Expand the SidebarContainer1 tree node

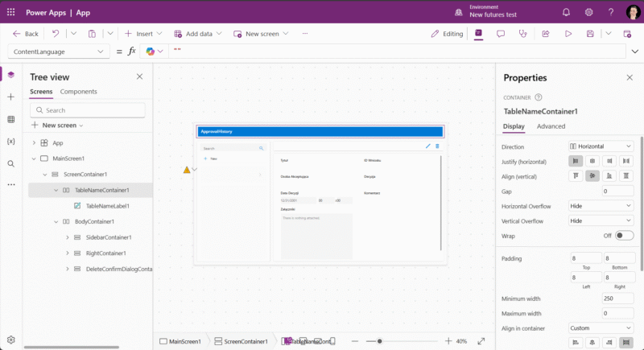(67, 237)
